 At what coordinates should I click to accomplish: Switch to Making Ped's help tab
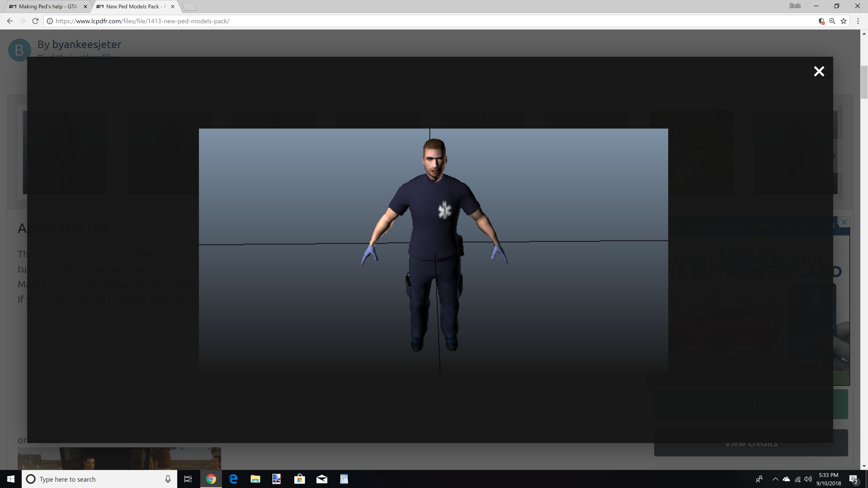click(47, 6)
